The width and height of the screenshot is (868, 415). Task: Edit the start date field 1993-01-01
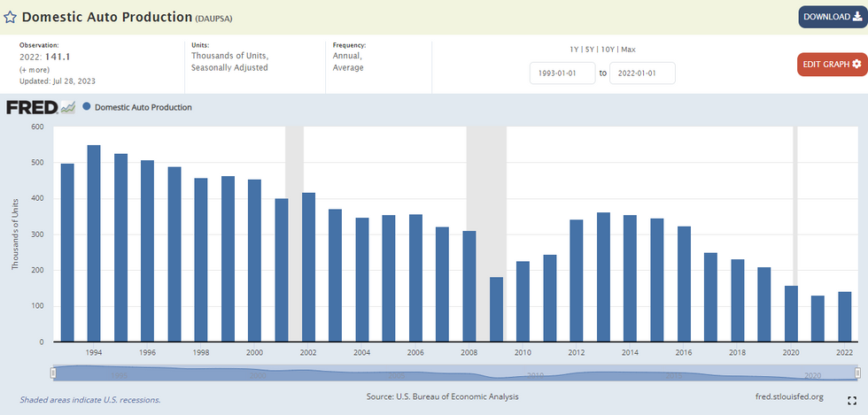click(562, 73)
